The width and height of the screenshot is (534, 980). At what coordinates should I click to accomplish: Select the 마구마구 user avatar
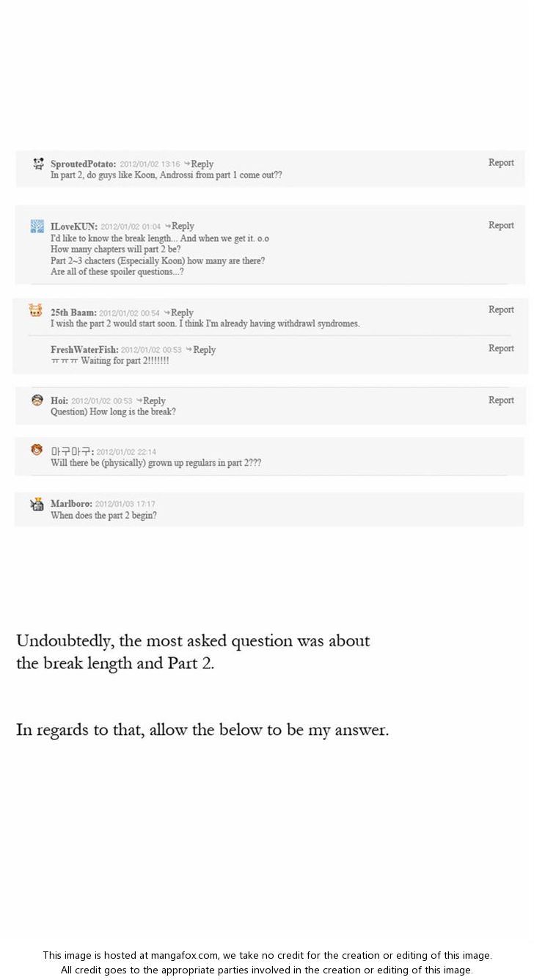[x=37, y=450]
